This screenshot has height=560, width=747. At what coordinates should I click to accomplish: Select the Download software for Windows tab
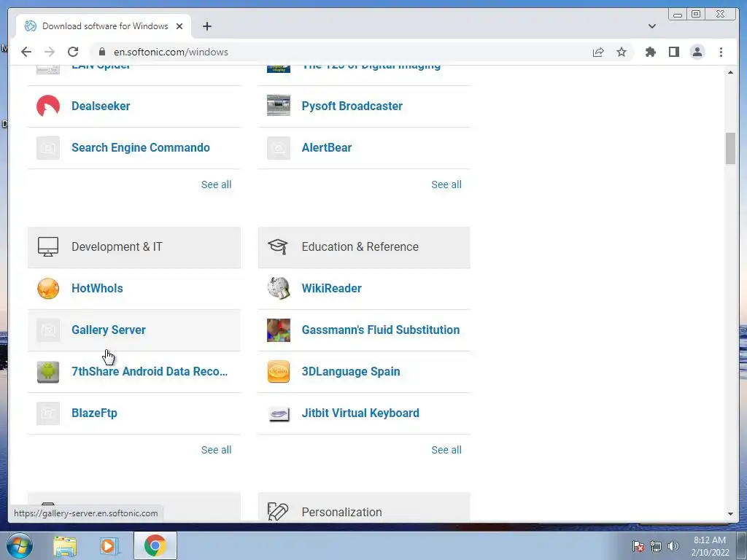tap(104, 26)
